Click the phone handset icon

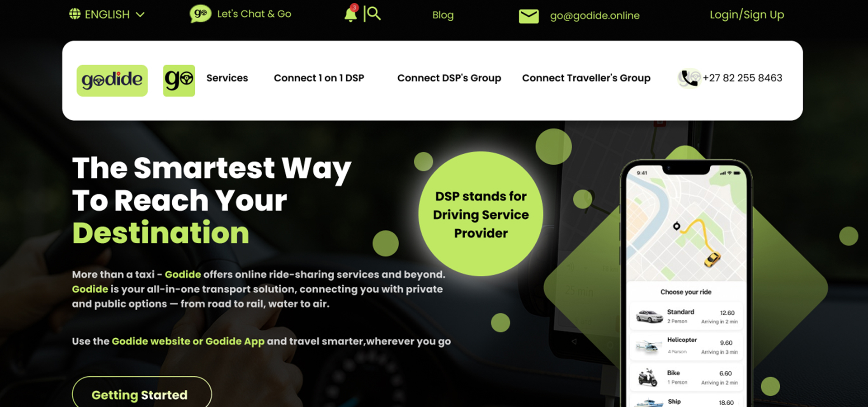tap(689, 78)
